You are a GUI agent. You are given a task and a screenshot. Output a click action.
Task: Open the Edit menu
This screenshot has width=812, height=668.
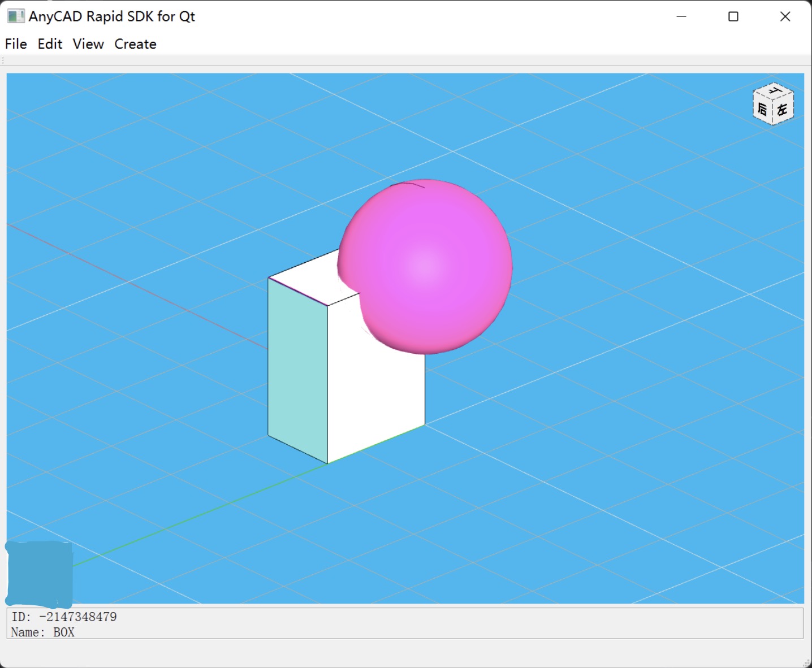[50, 44]
